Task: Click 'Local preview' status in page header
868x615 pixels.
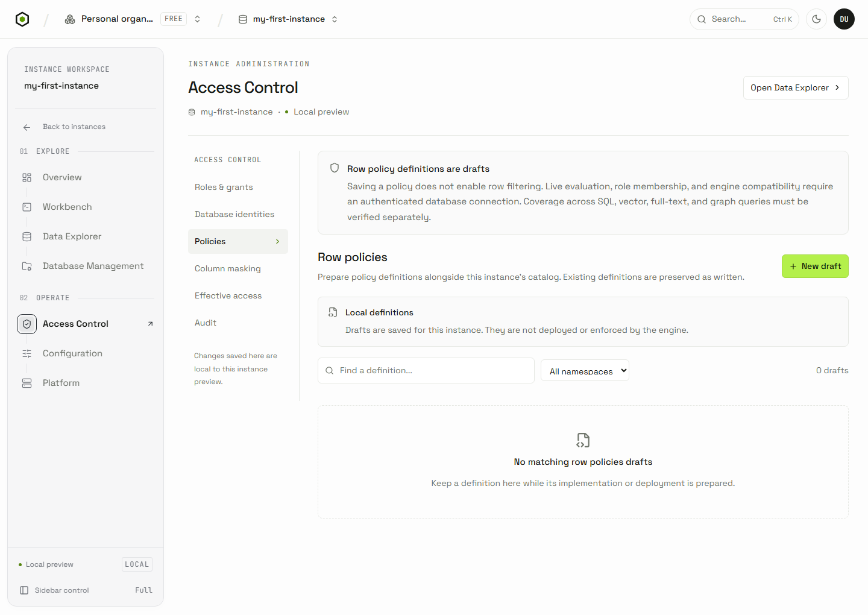Action: pyautogui.click(x=321, y=112)
